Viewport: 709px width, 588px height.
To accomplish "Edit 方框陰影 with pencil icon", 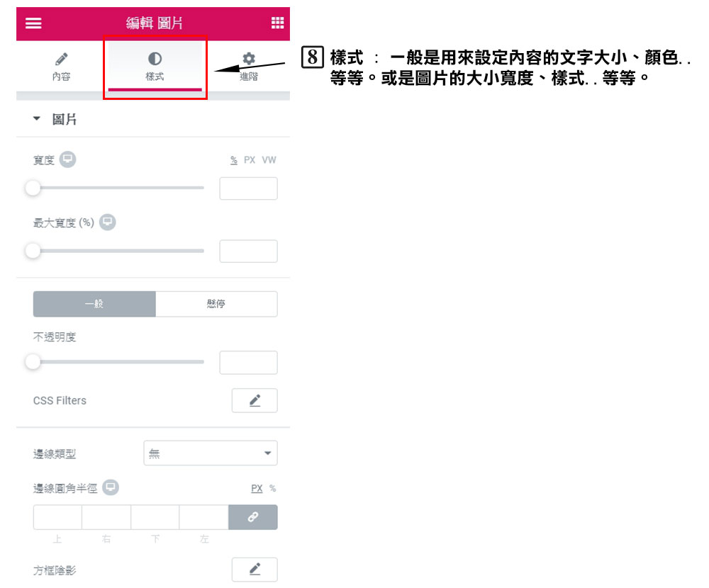I will (x=255, y=570).
